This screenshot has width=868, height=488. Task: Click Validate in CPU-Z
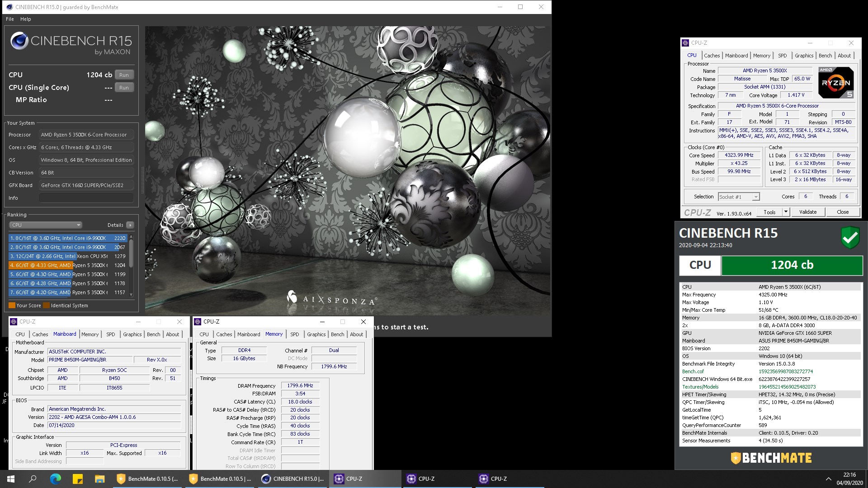[x=808, y=212]
